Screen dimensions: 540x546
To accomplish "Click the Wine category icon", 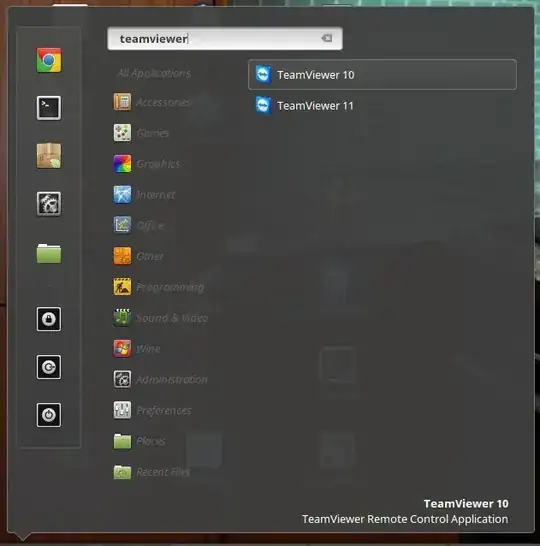I will click(122, 349).
